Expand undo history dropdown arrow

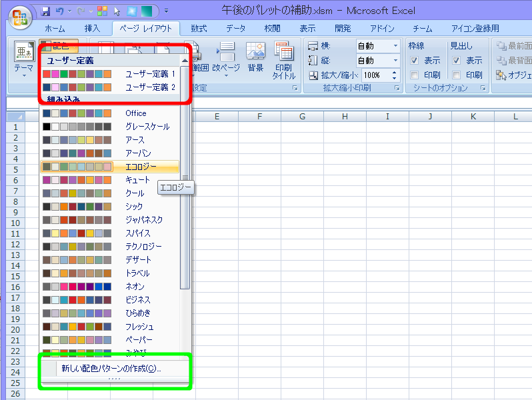point(70,11)
